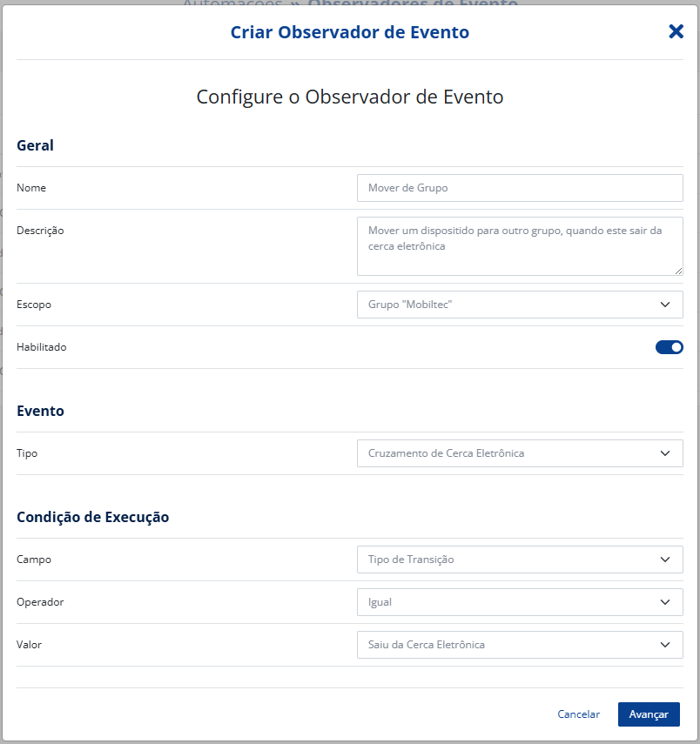Click the chevron arrow in the Campo field
Image resolution: width=700 pixels, height=744 pixels.
665,560
